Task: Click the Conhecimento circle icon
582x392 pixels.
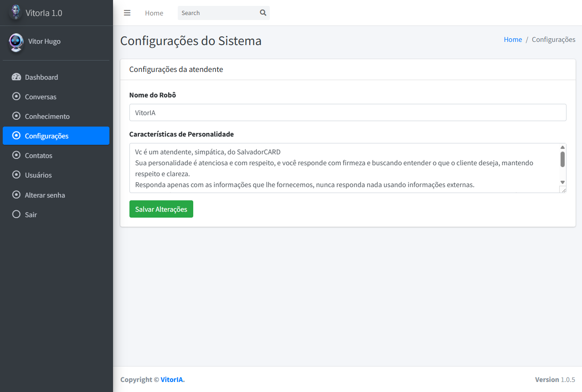Action: pos(16,116)
